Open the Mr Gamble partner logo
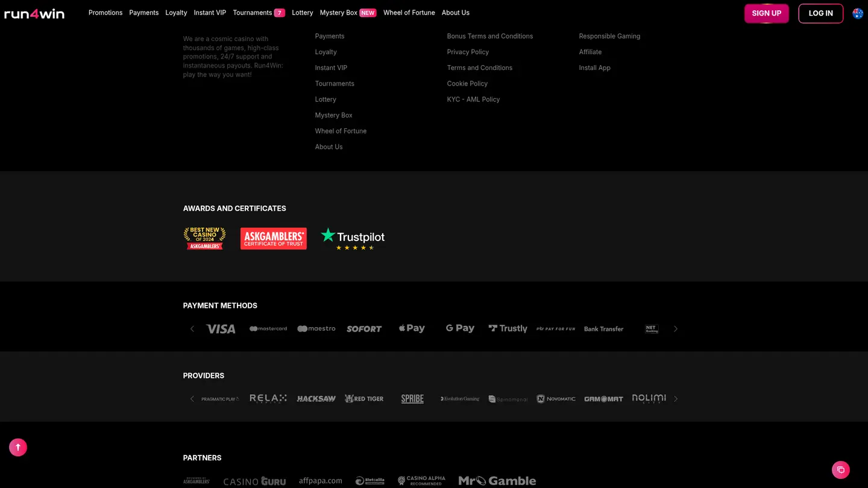The height and width of the screenshot is (488, 868). click(497, 481)
